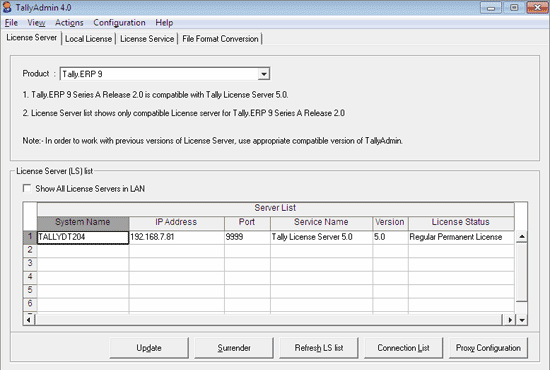Open the Connection List
The height and width of the screenshot is (370, 550).
[403, 348]
